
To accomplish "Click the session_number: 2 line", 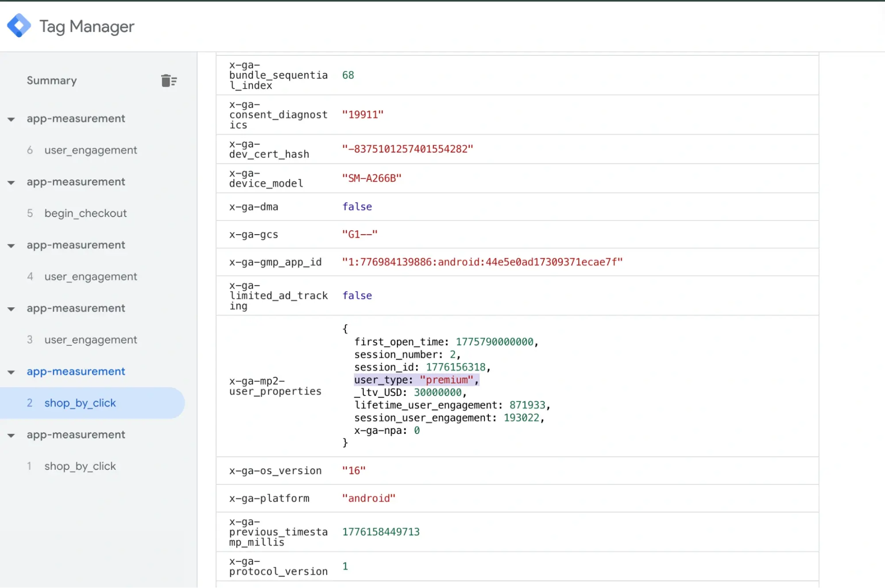I will [407, 355].
